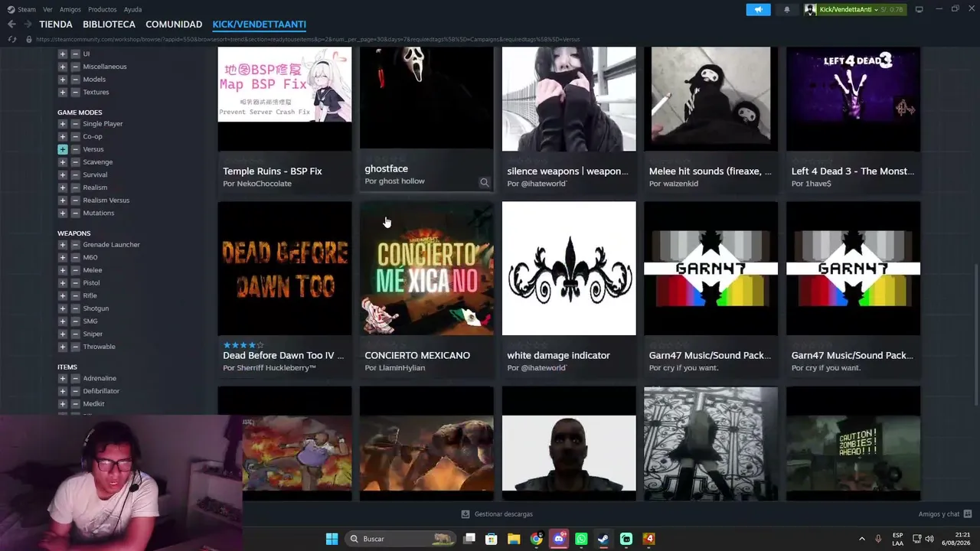Open the Dead Before Dawn Too thumbnail
The width and height of the screenshot is (980, 551).
point(285,268)
